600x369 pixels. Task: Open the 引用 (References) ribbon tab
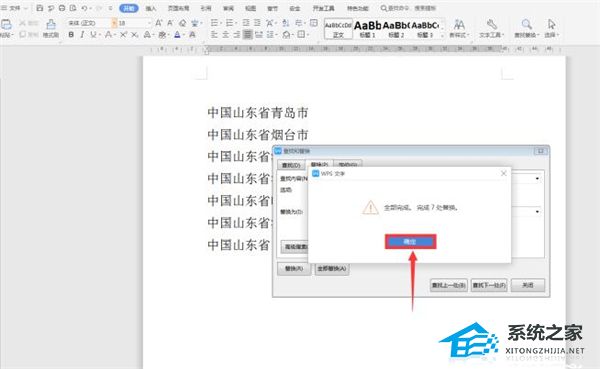206,8
